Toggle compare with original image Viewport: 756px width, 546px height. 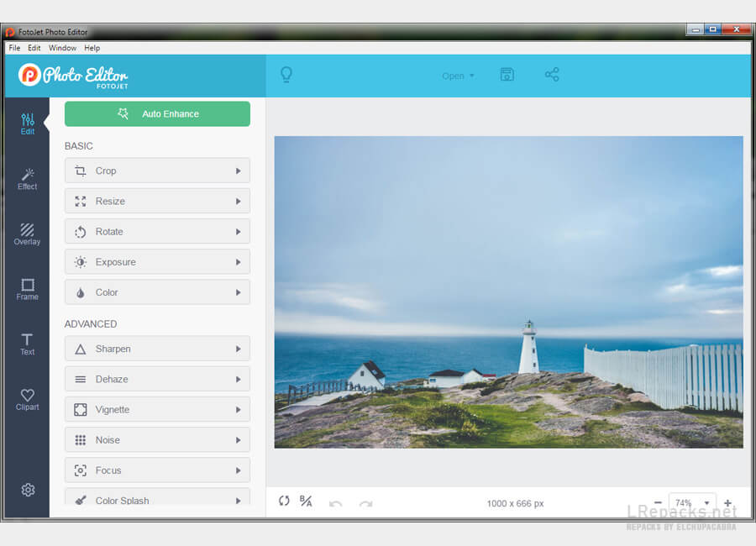tap(284, 501)
